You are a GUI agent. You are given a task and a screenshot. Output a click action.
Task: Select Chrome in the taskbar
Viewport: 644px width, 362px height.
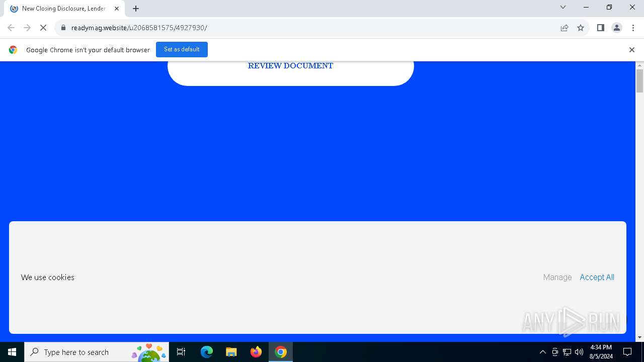[x=281, y=352]
